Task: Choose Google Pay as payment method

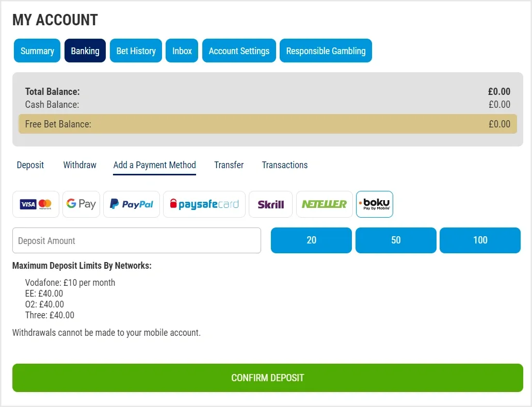Action: [81, 204]
